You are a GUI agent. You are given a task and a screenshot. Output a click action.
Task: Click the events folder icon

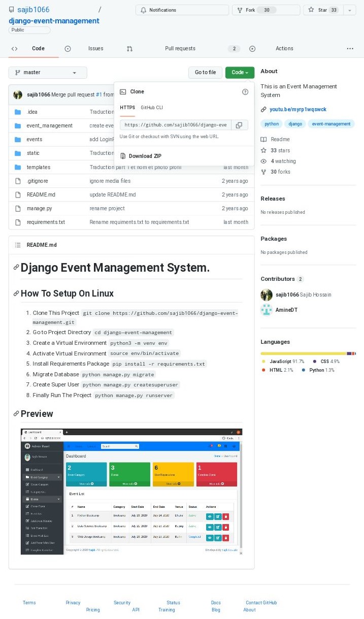pyautogui.click(x=17, y=139)
